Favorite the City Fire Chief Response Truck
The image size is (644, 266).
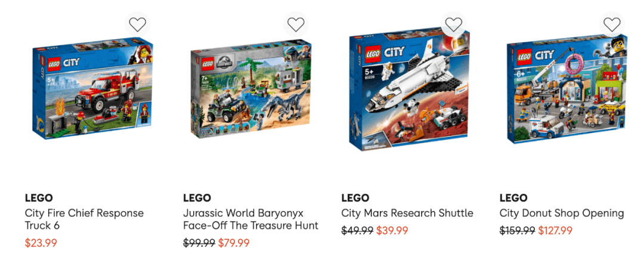[x=137, y=24]
